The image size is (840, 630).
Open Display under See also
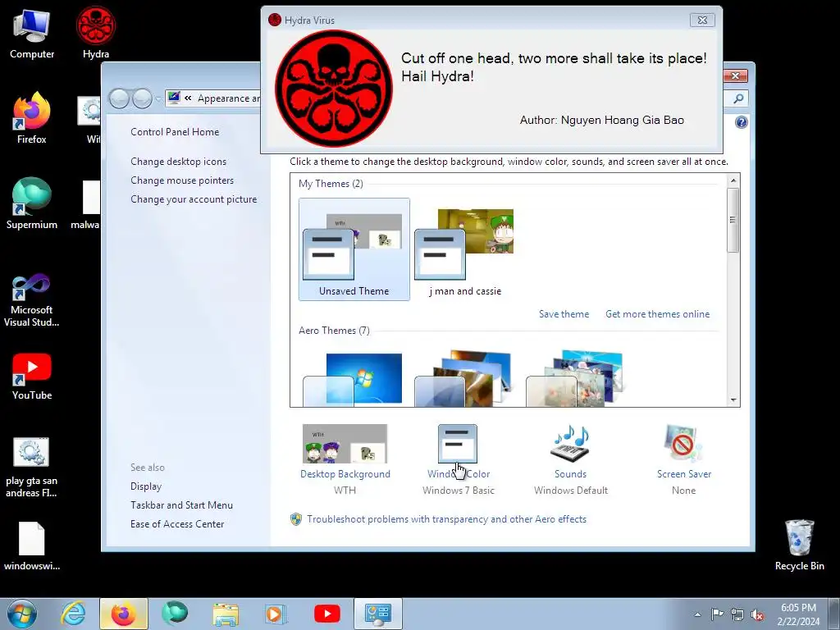[146, 486]
